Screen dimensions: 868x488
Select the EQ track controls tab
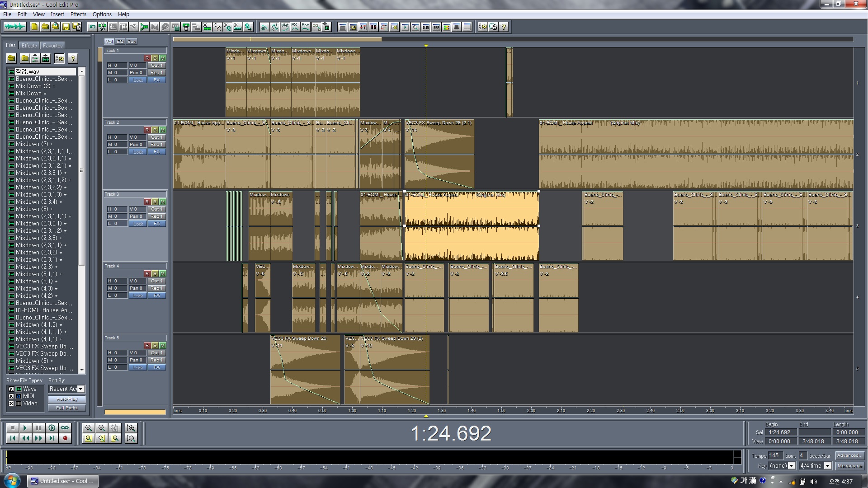[x=120, y=41]
